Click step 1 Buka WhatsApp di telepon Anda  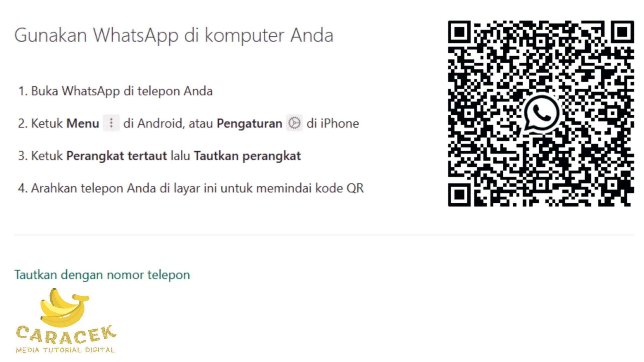[x=115, y=91]
